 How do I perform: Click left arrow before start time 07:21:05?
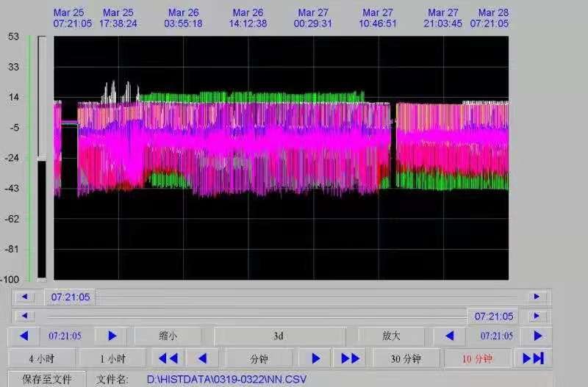(24, 336)
